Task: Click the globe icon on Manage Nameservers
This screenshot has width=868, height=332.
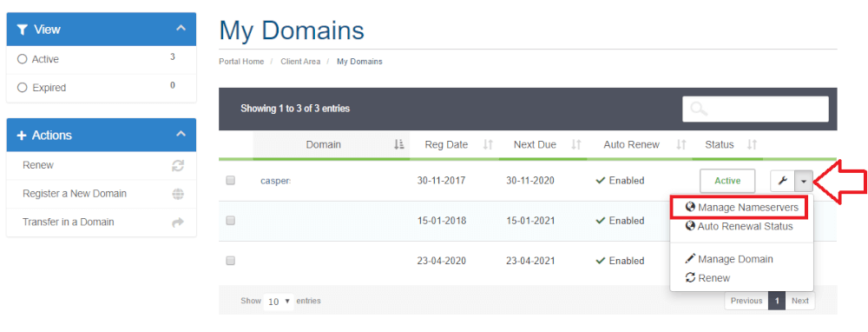Action: coord(690,208)
